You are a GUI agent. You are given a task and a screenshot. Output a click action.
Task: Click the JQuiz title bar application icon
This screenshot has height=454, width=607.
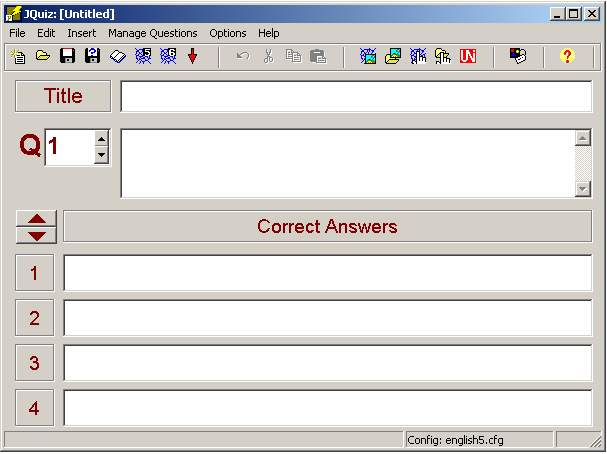pyautogui.click(x=13, y=14)
